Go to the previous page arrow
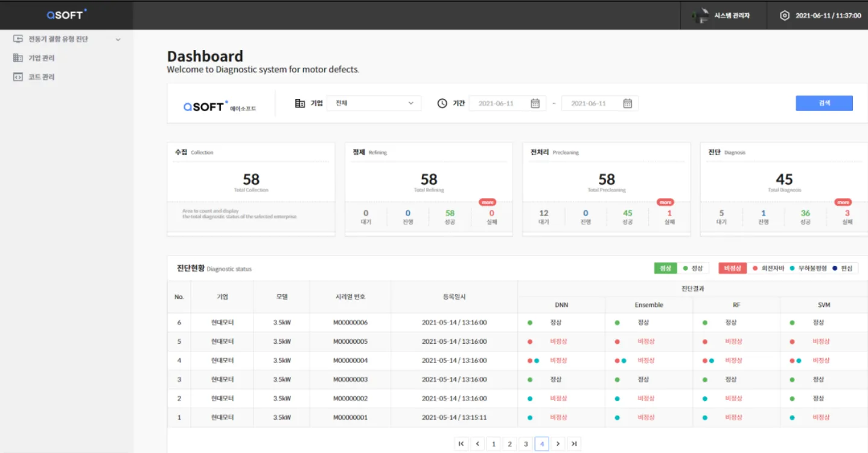The width and height of the screenshot is (868, 453). point(477,444)
